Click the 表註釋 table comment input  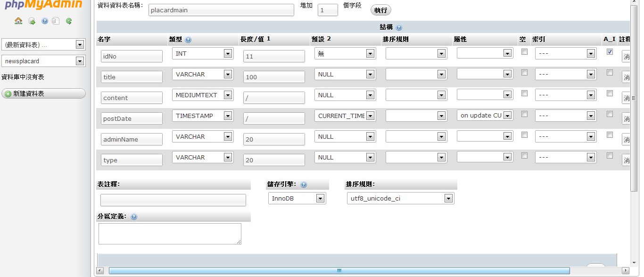click(x=173, y=200)
